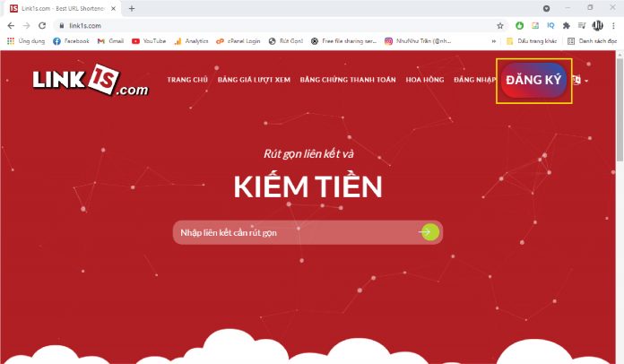Reload the link1s.com page
Image resolution: width=624 pixels, height=364 pixels.
(x=42, y=26)
